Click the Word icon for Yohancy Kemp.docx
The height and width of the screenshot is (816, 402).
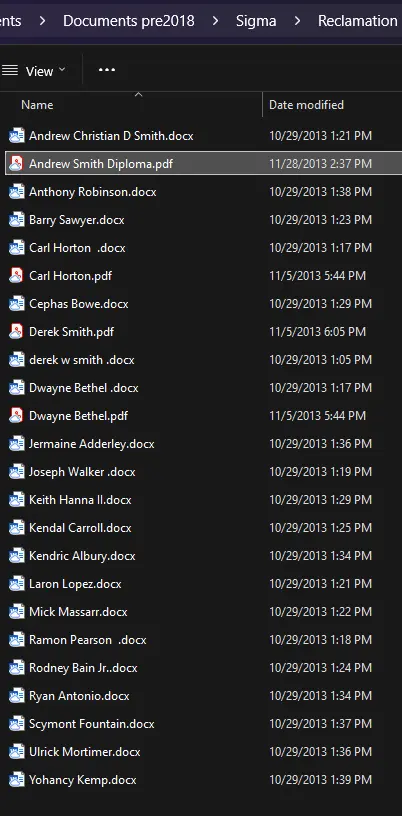(x=17, y=780)
